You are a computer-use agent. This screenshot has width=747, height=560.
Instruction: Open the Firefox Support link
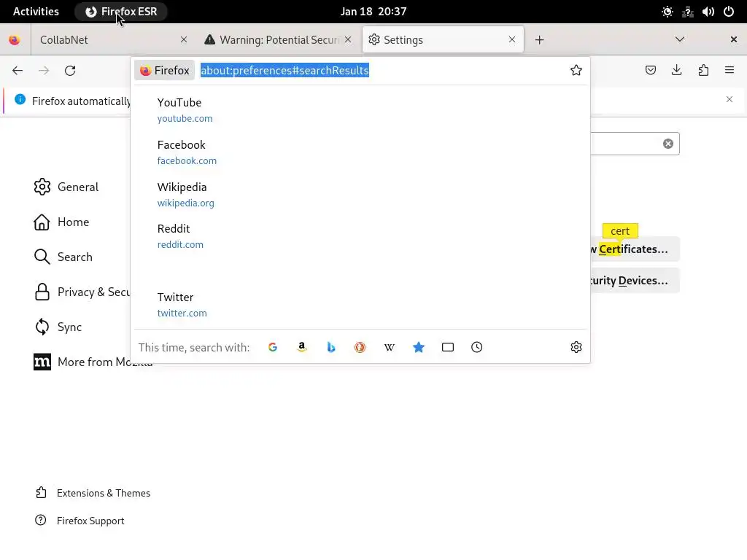point(80,521)
